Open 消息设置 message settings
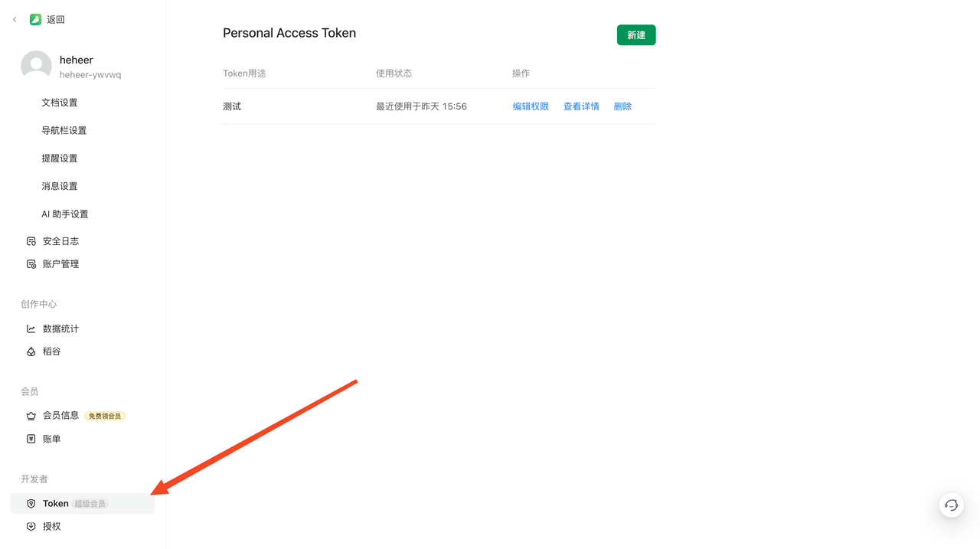 pyautogui.click(x=60, y=186)
